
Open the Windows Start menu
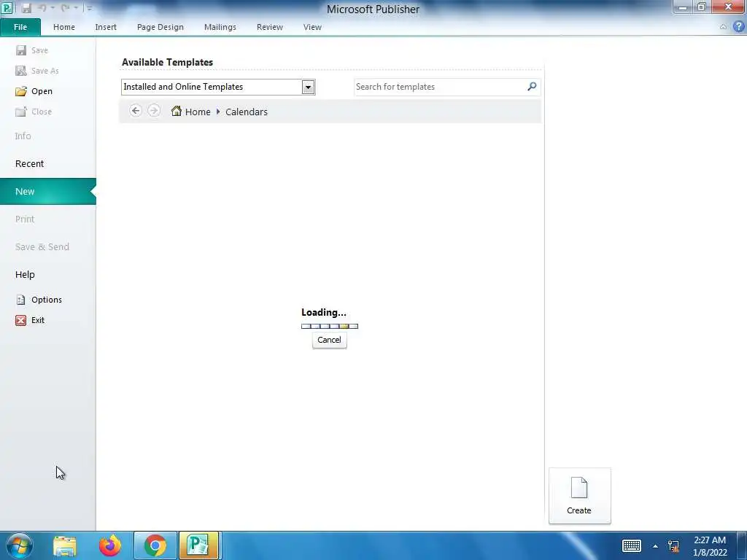coord(19,545)
